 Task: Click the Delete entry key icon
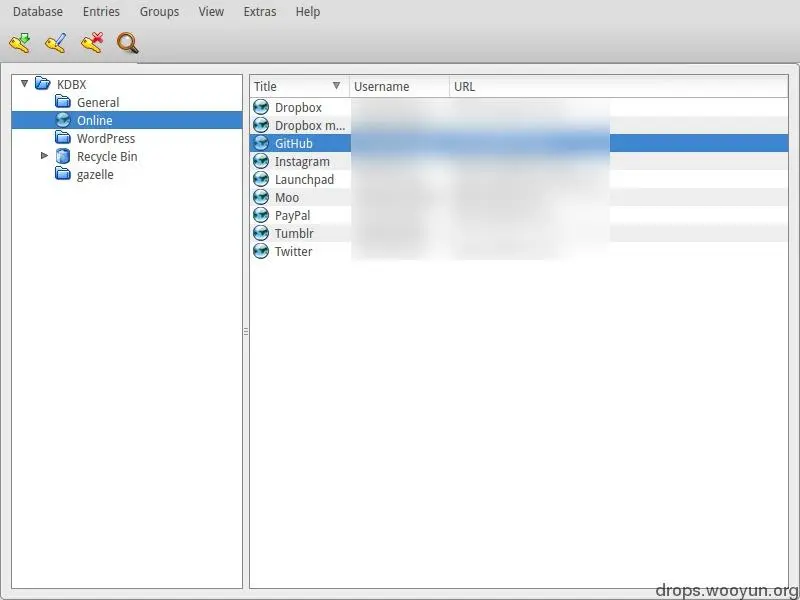click(92, 43)
